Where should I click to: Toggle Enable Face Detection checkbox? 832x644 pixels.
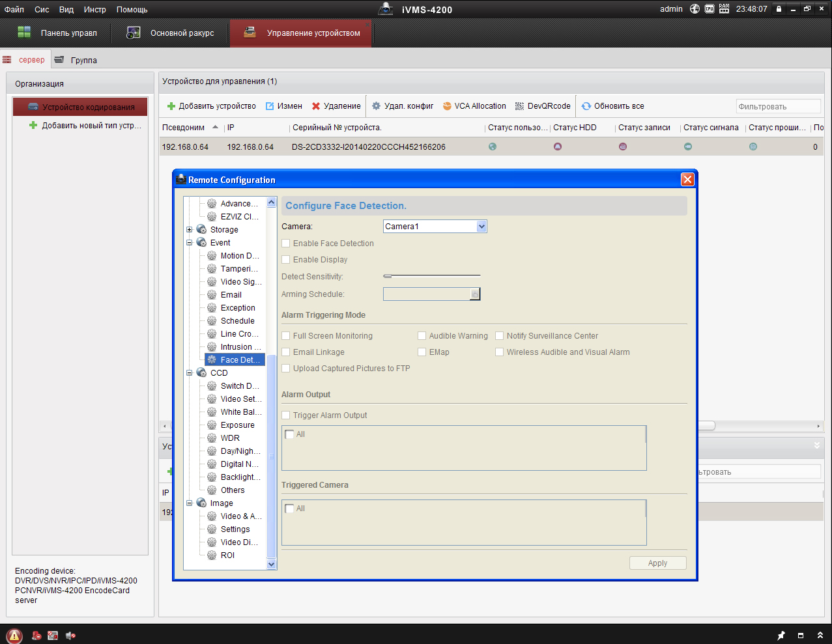[285, 244]
